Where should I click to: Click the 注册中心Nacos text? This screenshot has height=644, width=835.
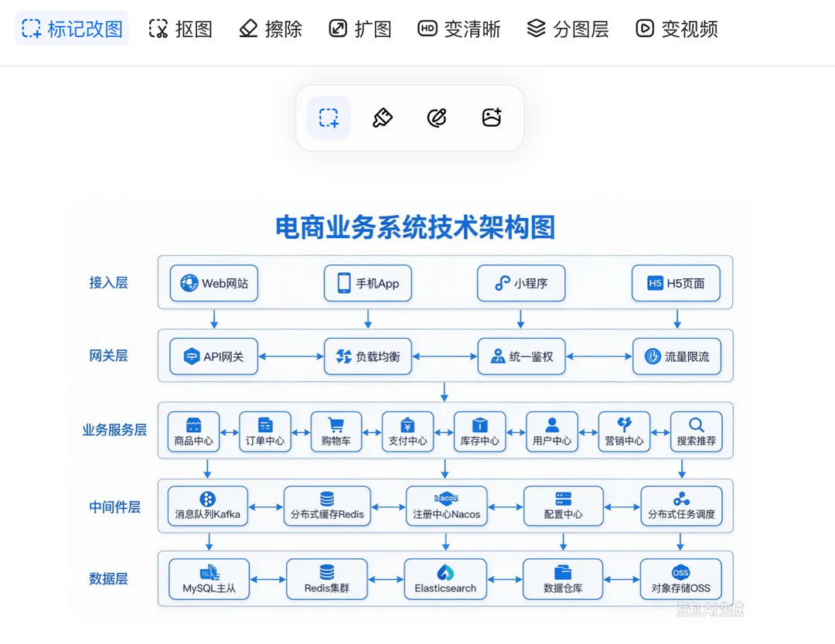(446, 514)
